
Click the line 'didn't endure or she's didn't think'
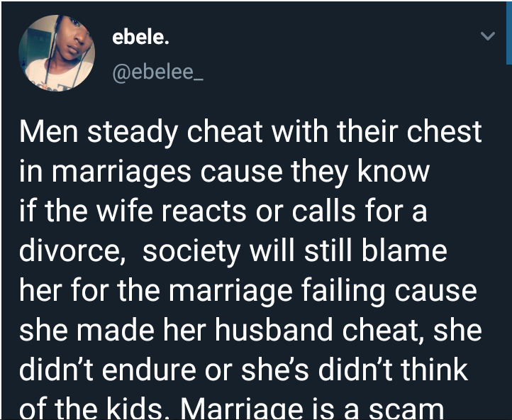point(244,370)
